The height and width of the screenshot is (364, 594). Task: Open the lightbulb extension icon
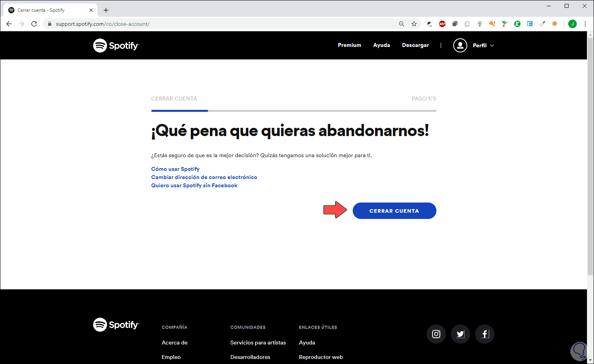coord(480,24)
